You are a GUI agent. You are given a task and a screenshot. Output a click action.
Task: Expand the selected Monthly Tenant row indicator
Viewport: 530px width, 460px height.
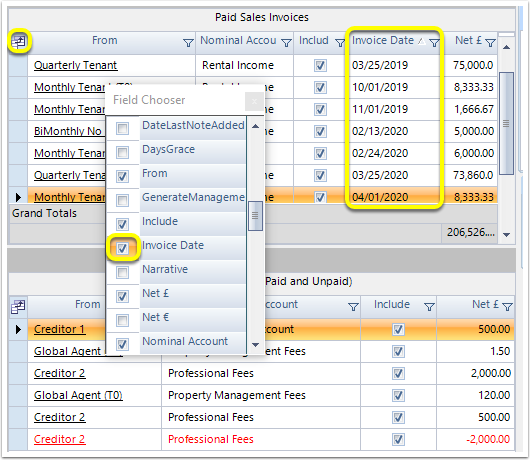point(18,197)
